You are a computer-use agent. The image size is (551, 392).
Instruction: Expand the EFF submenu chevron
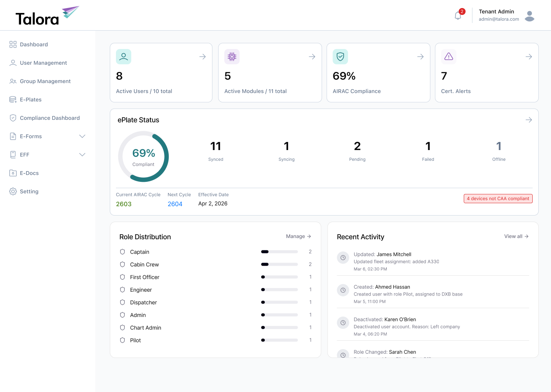(82, 155)
